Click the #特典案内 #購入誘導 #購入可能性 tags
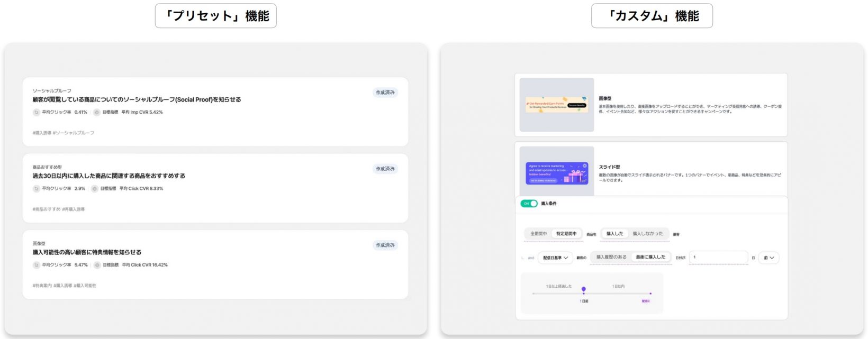Screen dimensions: 868x339 point(65,286)
